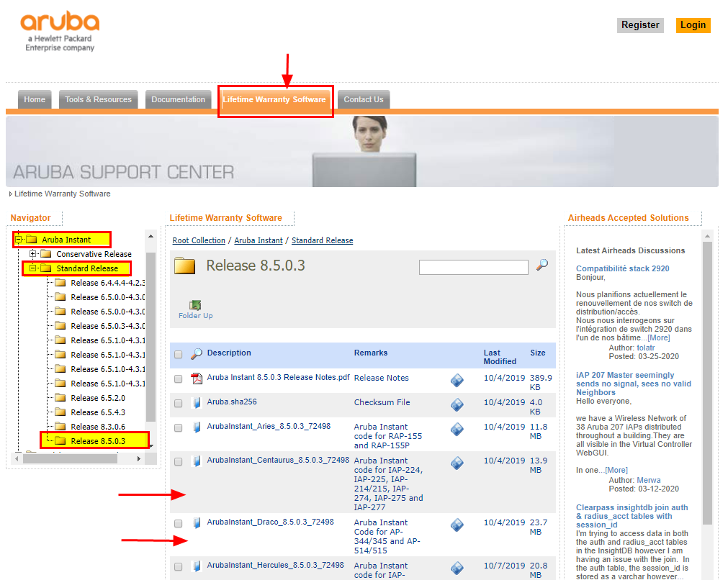
Task: Click blue download icon in Draco row
Action: click(x=457, y=525)
